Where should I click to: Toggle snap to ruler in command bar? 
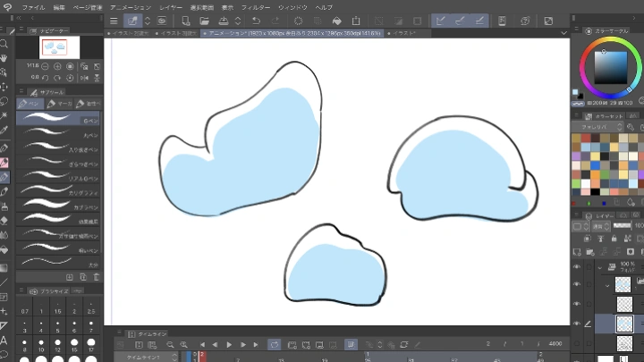point(441,21)
